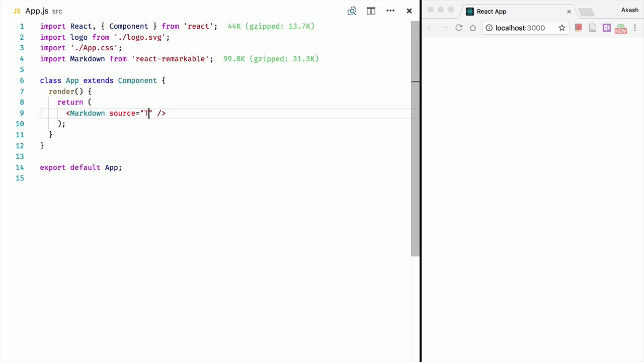This screenshot has height=362, width=644.
Task: Click the 'return (' statement
Action: (x=74, y=102)
